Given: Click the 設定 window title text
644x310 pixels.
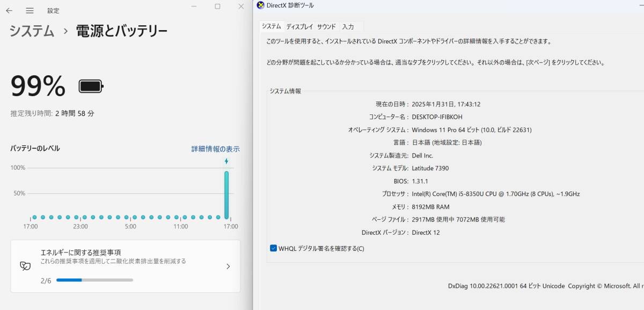Looking at the screenshot, I should click(53, 10).
